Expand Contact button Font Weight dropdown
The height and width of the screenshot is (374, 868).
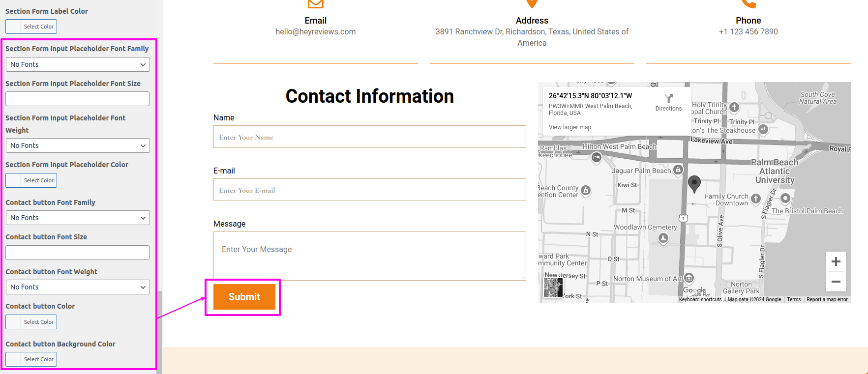click(78, 287)
